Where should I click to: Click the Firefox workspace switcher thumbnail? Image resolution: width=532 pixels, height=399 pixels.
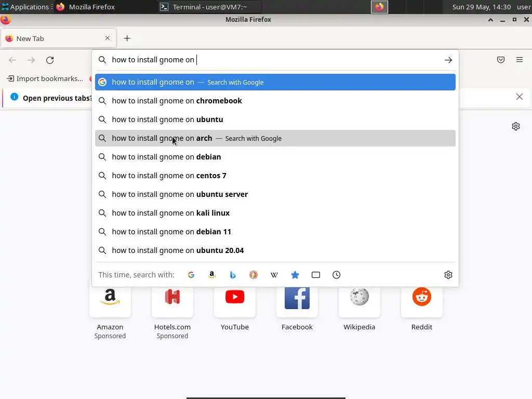379,7
